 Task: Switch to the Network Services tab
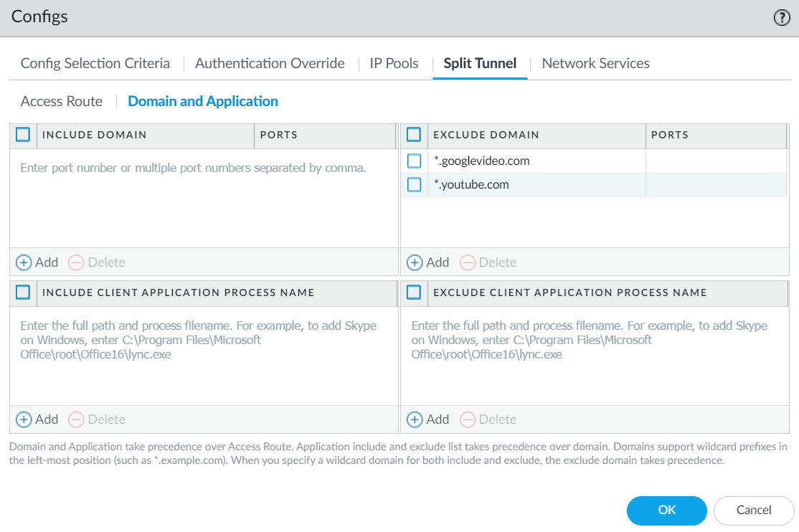pos(595,63)
